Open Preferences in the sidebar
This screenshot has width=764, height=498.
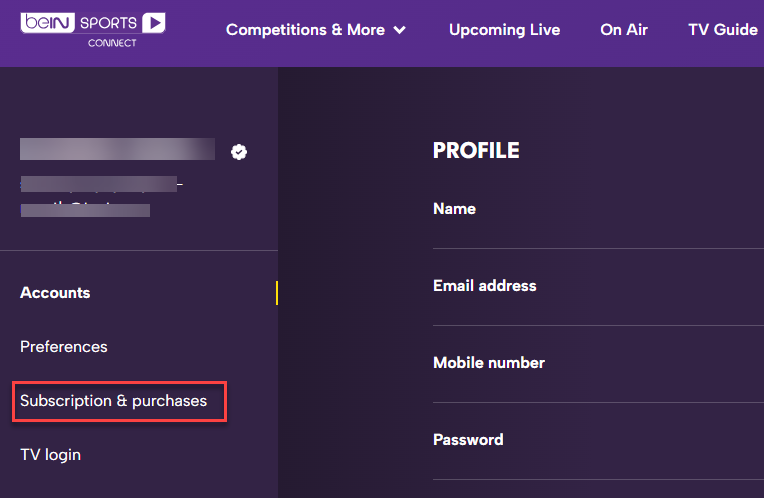[64, 347]
